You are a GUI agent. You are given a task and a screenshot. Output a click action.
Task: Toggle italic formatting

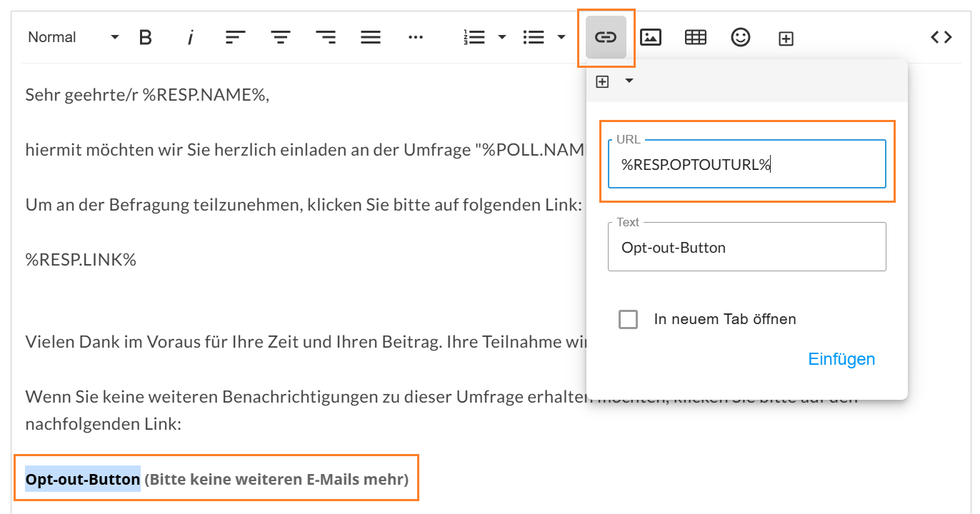(191, 37)
